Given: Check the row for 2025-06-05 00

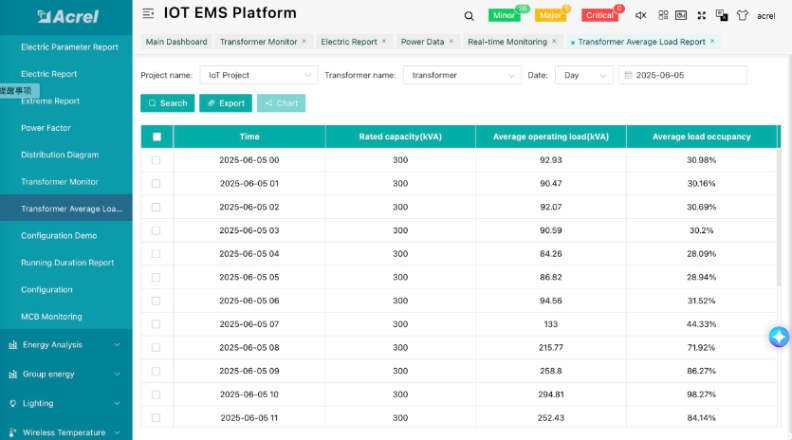Looking at the screenshot, I should [x=156, y=160].
